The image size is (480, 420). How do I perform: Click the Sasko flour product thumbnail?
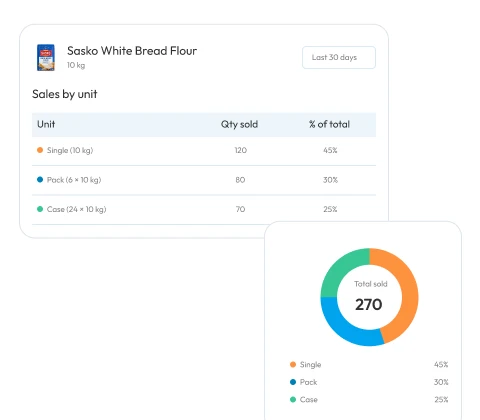pyautogui.click(x=46, y=57)
